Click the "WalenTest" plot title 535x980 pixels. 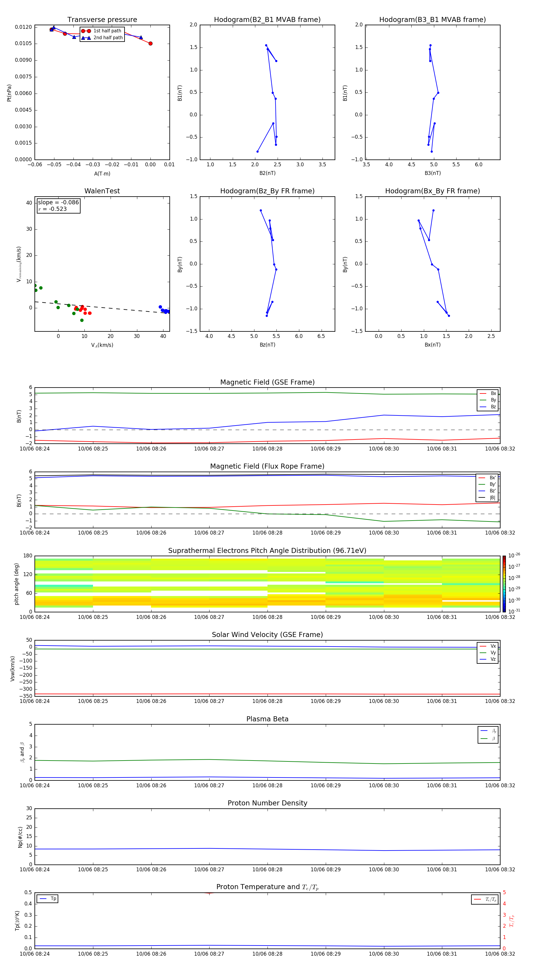tap(102, 191)
